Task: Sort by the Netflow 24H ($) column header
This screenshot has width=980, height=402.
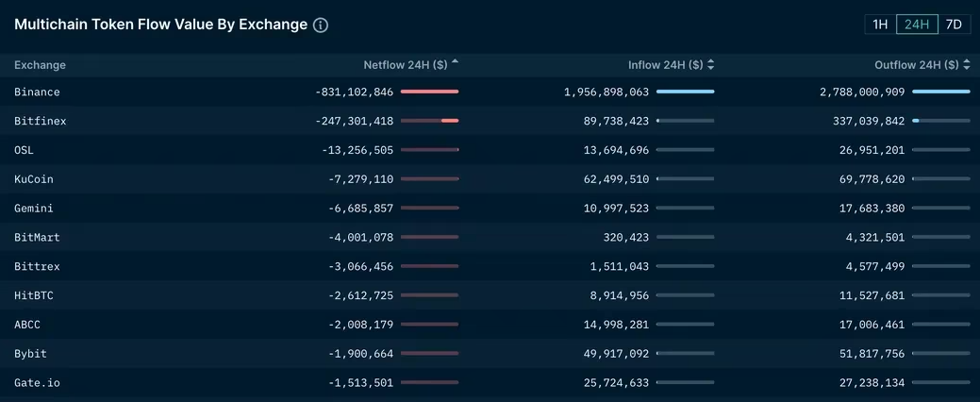Action: [x=405, y=65]
